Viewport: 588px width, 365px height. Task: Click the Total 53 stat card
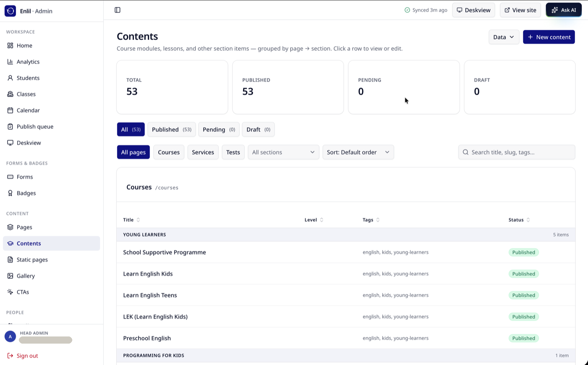coord(172,87)
